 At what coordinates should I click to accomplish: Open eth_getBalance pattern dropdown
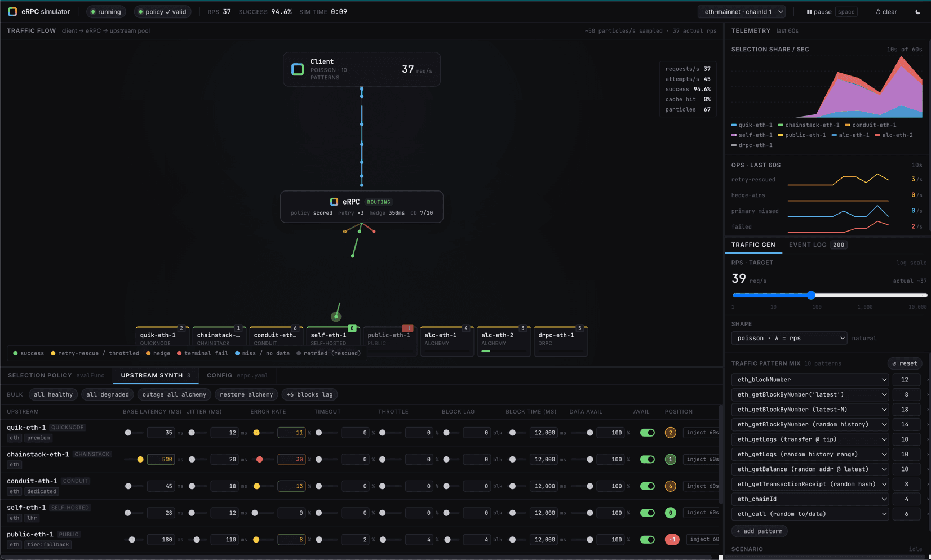(x=810, y=469)
